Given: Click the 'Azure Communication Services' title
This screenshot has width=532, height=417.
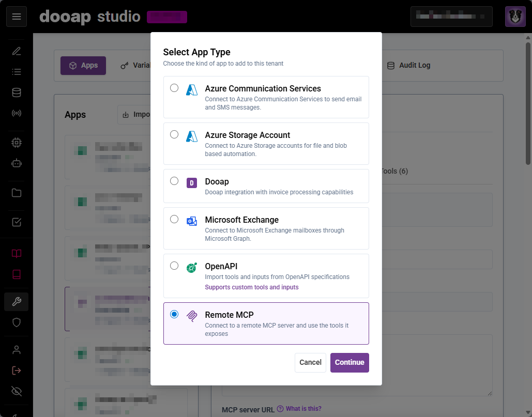Looking at the screenshot, I should [x=263, y=88].
